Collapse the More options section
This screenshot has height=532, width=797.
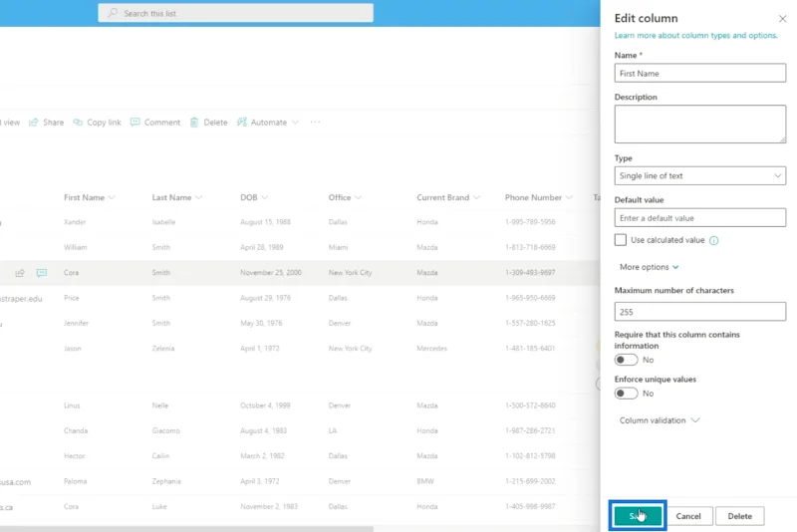point(649,267)
